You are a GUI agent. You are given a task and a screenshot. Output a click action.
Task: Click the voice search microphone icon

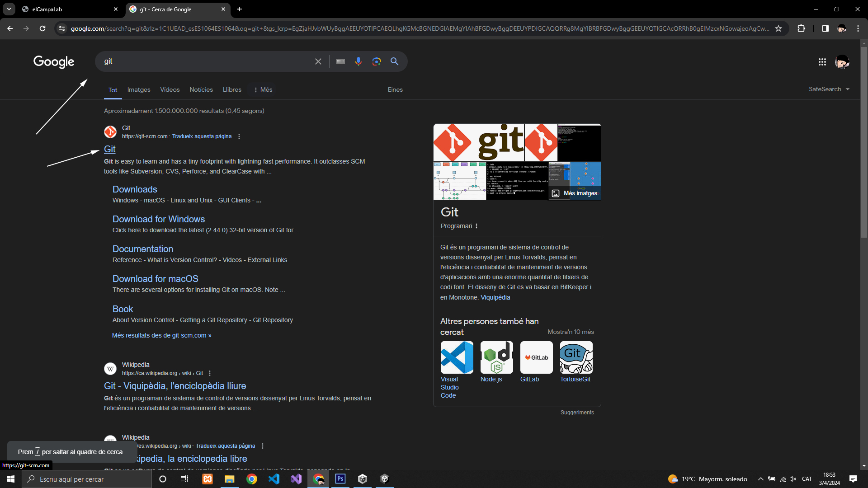tap(358, 61)
